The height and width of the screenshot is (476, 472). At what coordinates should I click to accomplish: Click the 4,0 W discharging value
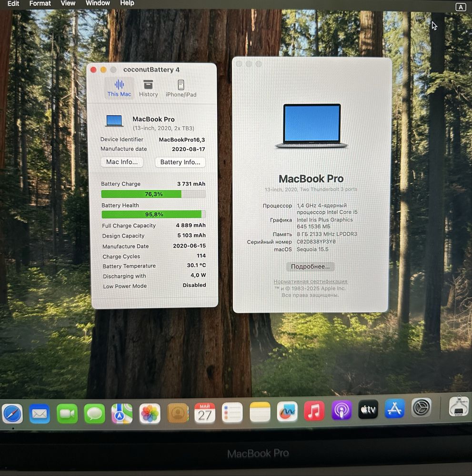click(x=198, y=275)
